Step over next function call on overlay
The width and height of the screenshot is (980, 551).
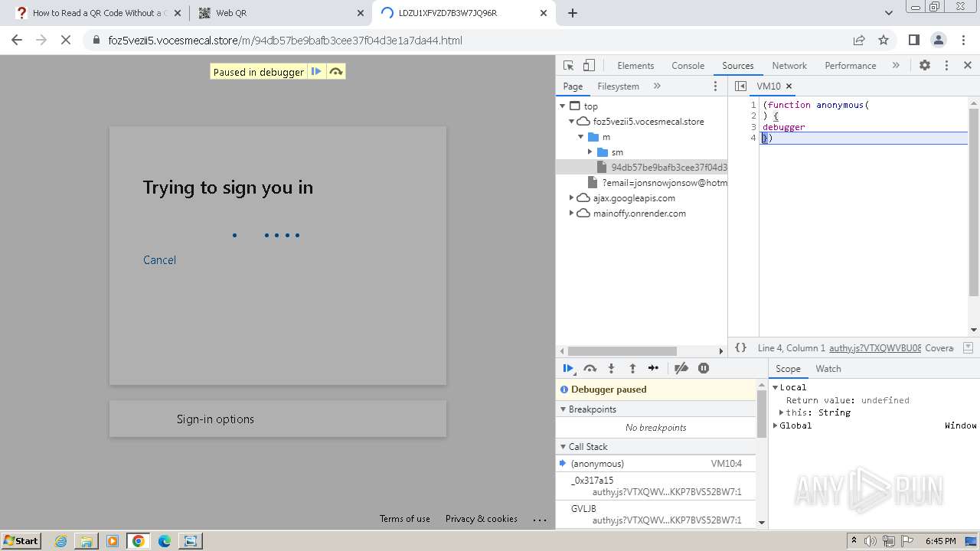335,72
